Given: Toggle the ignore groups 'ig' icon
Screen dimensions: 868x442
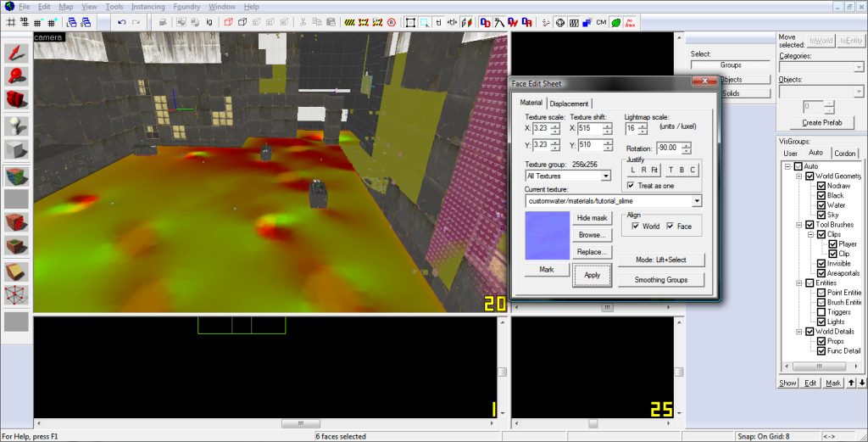Looking at the screenshot, I should pos(209,23).
